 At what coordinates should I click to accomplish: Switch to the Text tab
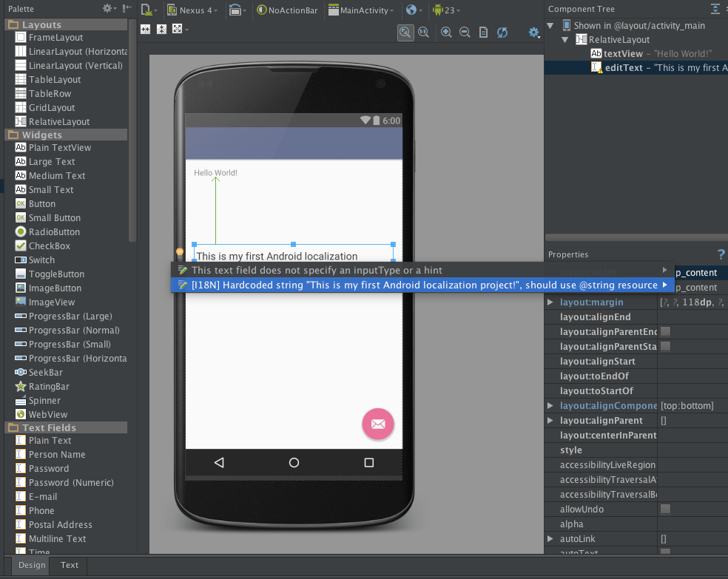[70, 565]
